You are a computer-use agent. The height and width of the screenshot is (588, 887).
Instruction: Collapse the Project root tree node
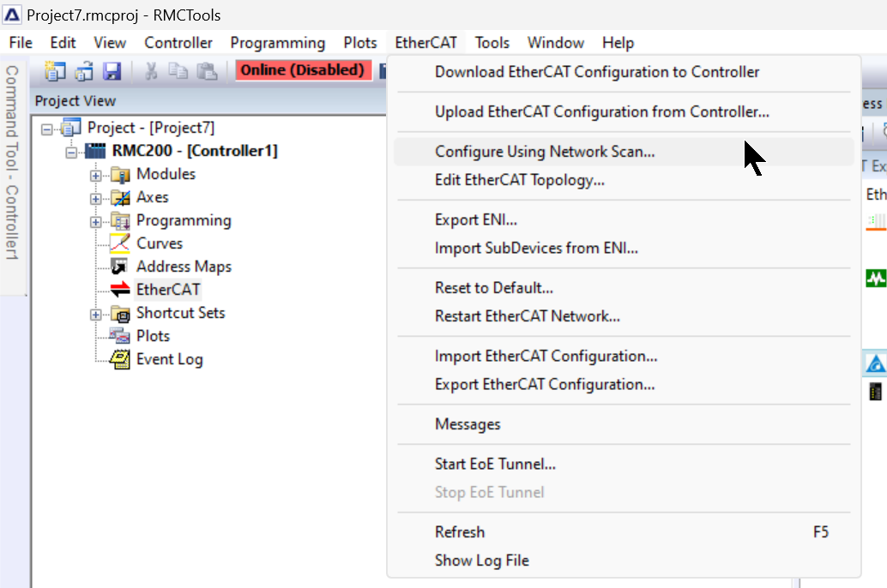[x=47, y=129]
